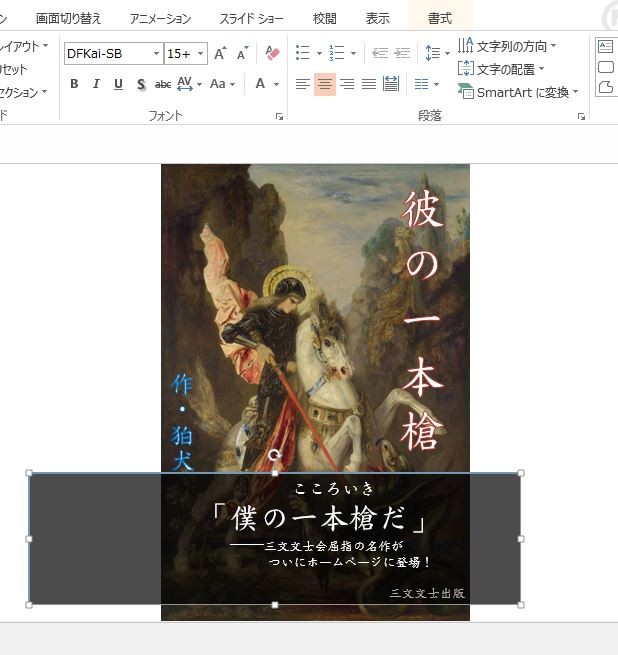The image size is (618, 655).
Task: Switch to the 表示 tab
Action: (x=378, y=18)
